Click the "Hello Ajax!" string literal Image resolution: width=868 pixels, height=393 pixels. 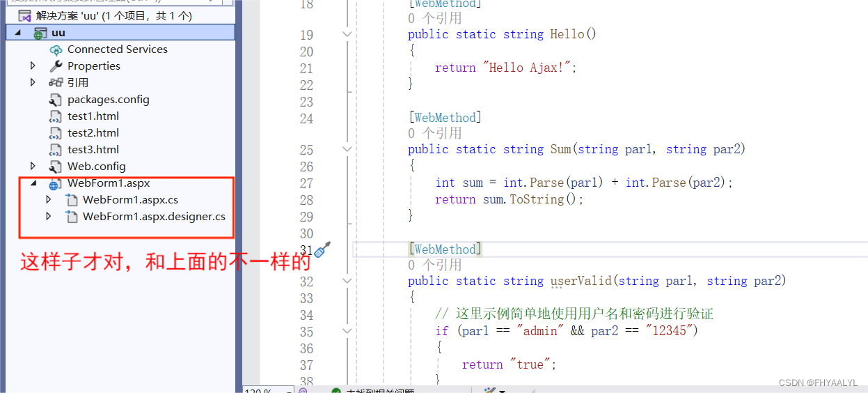(x=527, y=68)
